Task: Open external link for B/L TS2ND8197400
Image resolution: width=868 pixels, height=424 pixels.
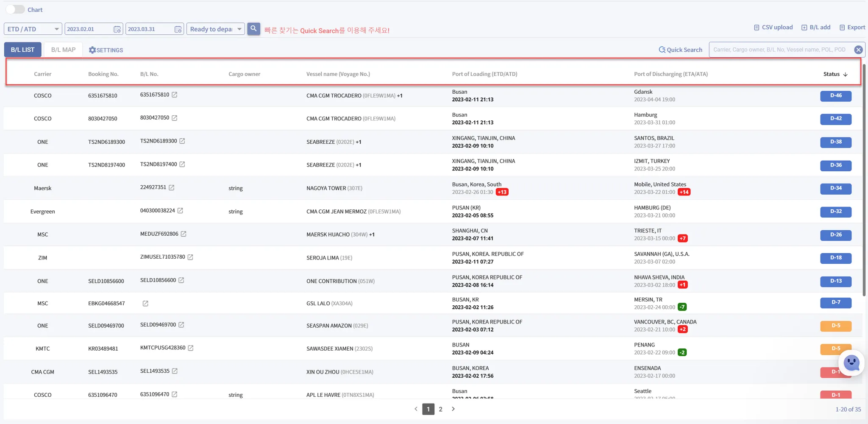Action: coord(182,164)
